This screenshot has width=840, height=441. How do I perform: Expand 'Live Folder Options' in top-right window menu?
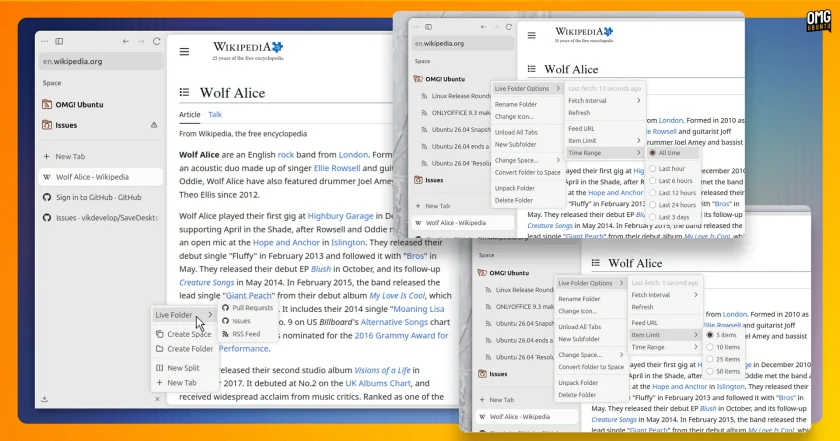click(x=527, y=88)
